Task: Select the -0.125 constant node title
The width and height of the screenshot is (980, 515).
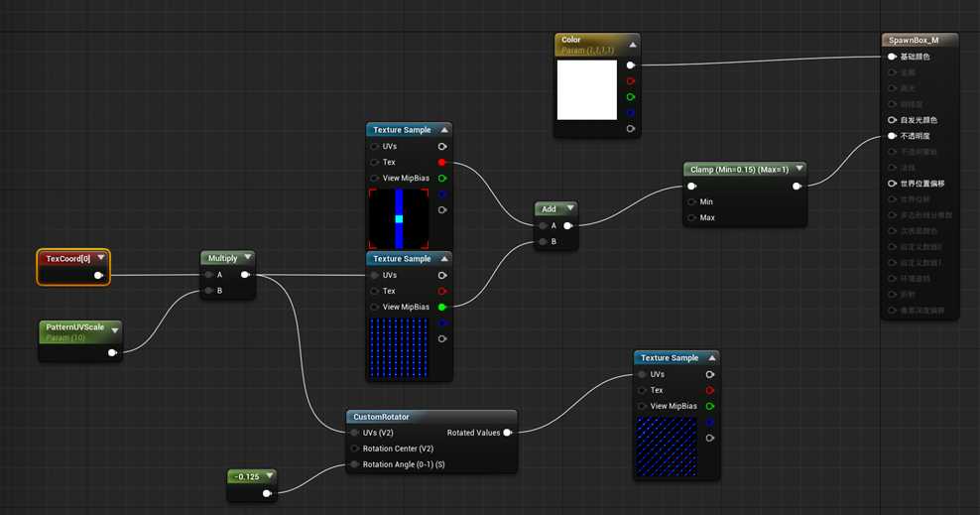Action: (x=248, y=477)
